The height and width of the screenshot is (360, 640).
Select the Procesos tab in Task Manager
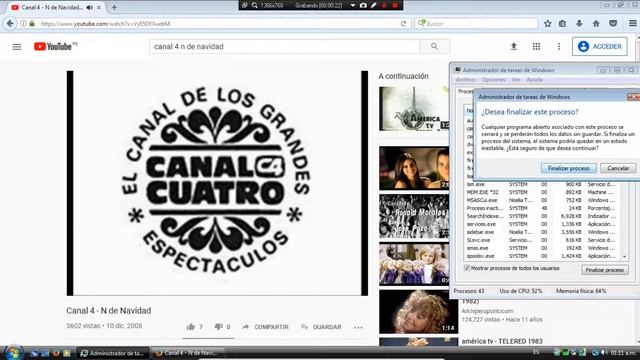[465, 91]
